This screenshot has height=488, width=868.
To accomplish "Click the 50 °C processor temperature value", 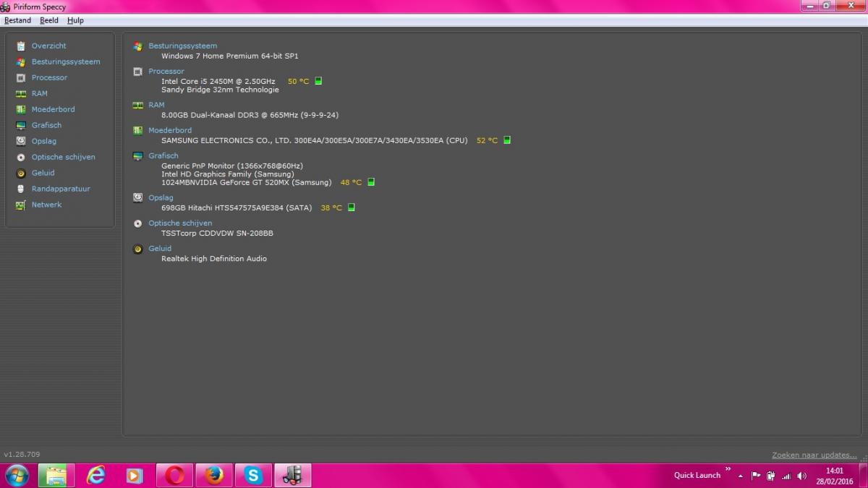I will [298, 81].
